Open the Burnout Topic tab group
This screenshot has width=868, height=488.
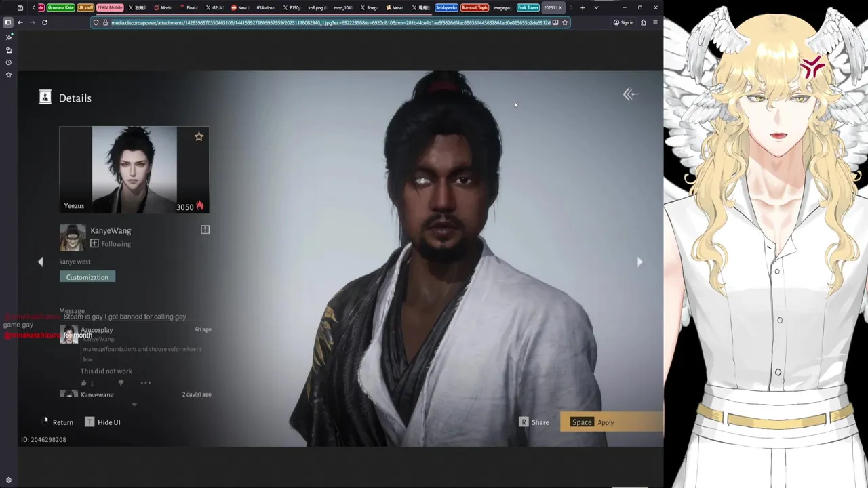click(x=475, y=8)
